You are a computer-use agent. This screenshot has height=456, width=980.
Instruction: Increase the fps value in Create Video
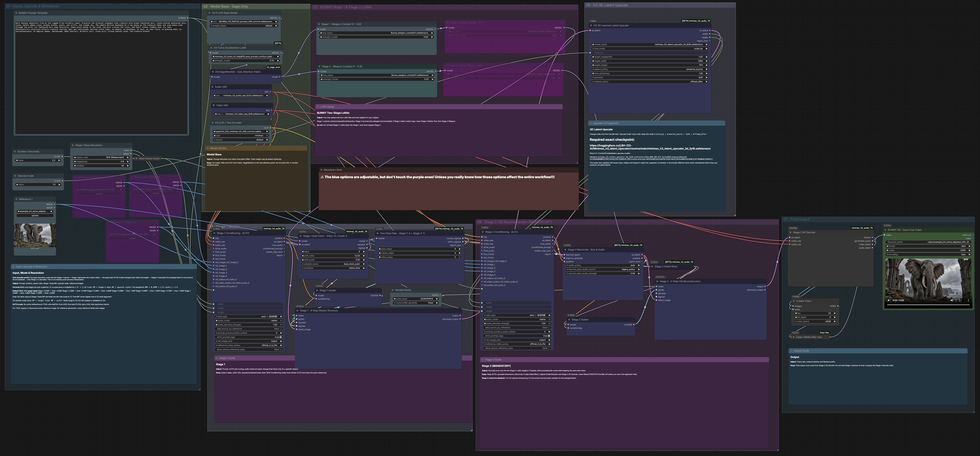point(835,313)
